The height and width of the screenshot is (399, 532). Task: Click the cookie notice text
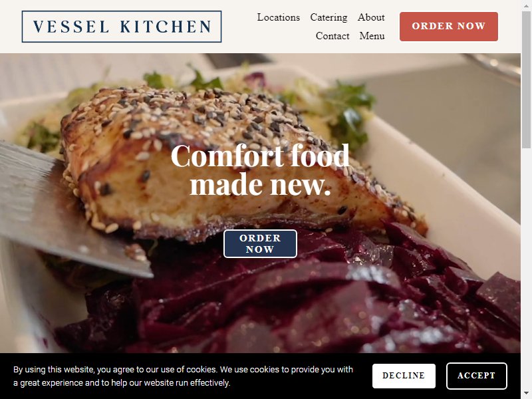coord(184,376)
